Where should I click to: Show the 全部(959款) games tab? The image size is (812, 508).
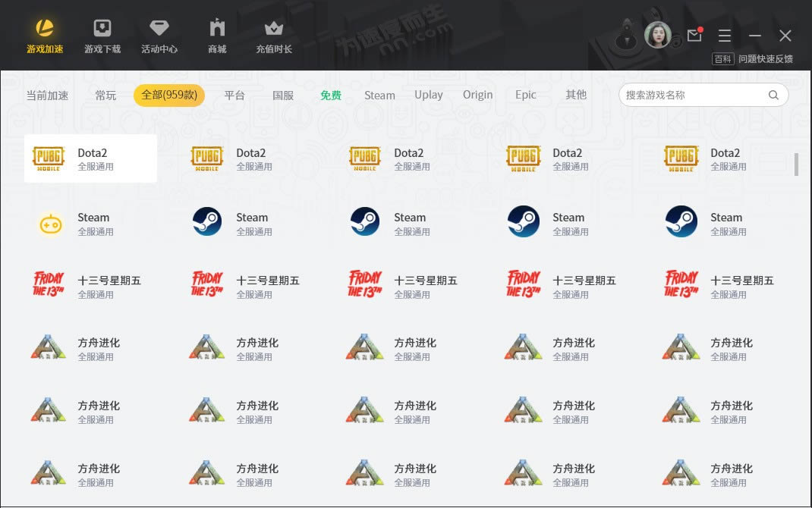coord(169,96)
